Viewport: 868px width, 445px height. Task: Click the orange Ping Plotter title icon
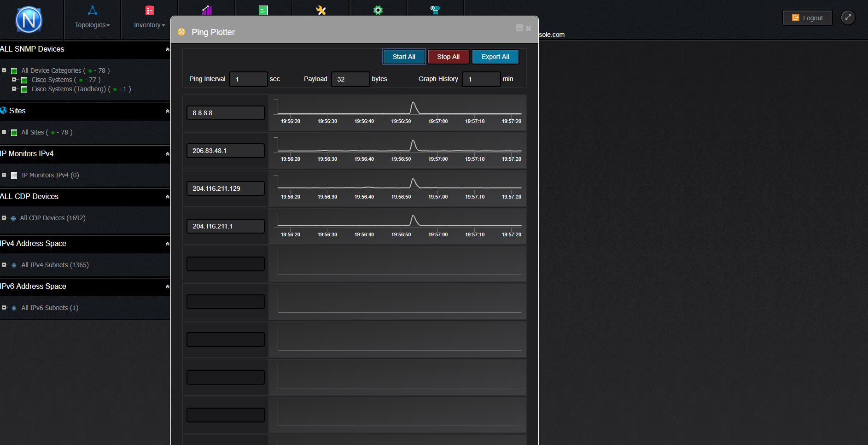[181, 32]
